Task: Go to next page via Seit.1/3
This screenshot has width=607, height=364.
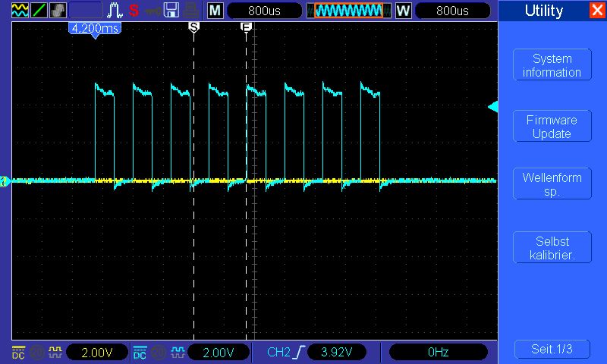Action: point(552,349)
